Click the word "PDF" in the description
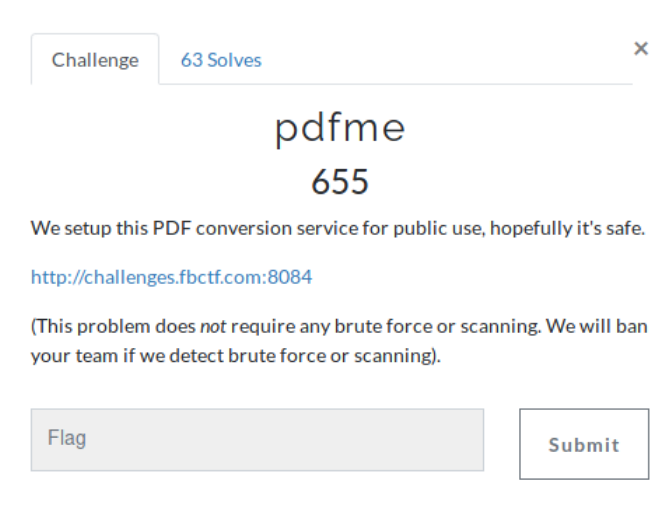The height and width of the screenshot is (524, 671). point(170,229)
